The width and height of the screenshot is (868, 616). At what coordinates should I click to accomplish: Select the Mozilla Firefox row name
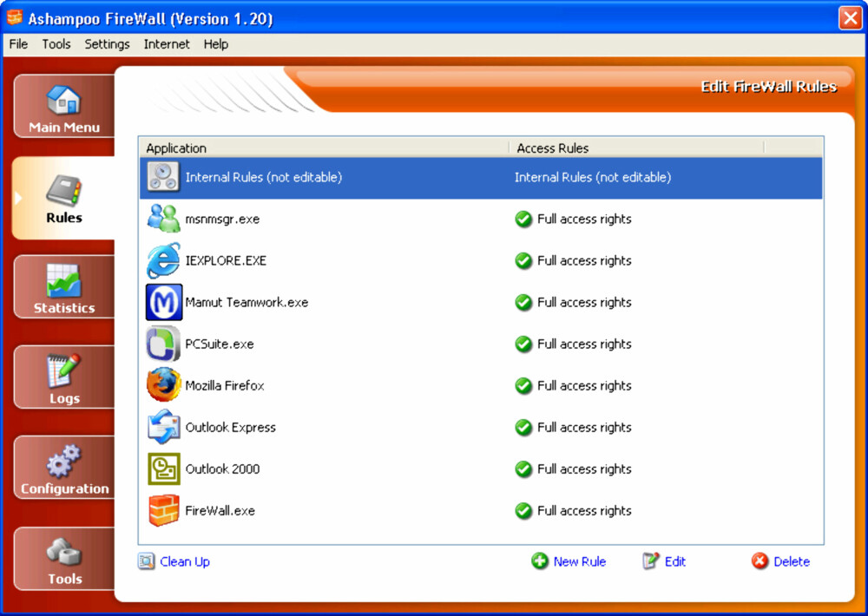point(225,386)
